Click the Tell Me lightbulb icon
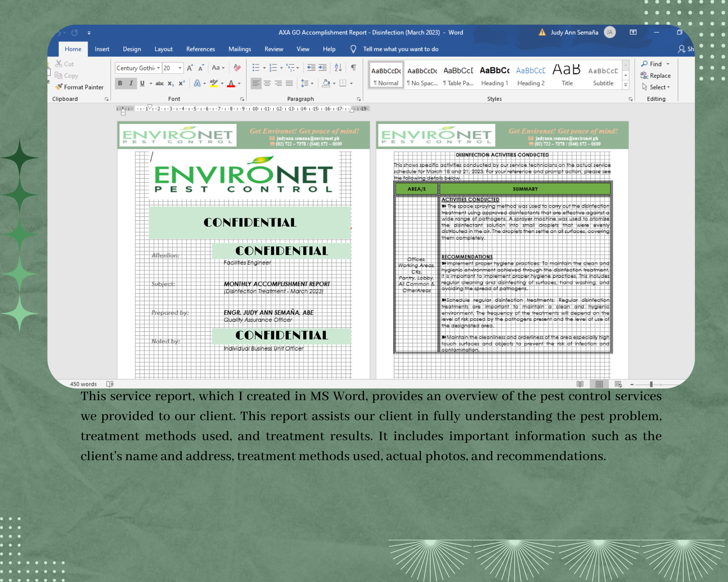728x582 pixels. click(353, 49)
